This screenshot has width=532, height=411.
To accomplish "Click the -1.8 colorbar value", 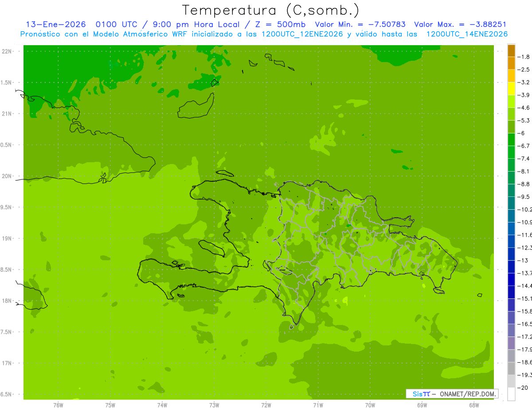I will tap(524, 57).
